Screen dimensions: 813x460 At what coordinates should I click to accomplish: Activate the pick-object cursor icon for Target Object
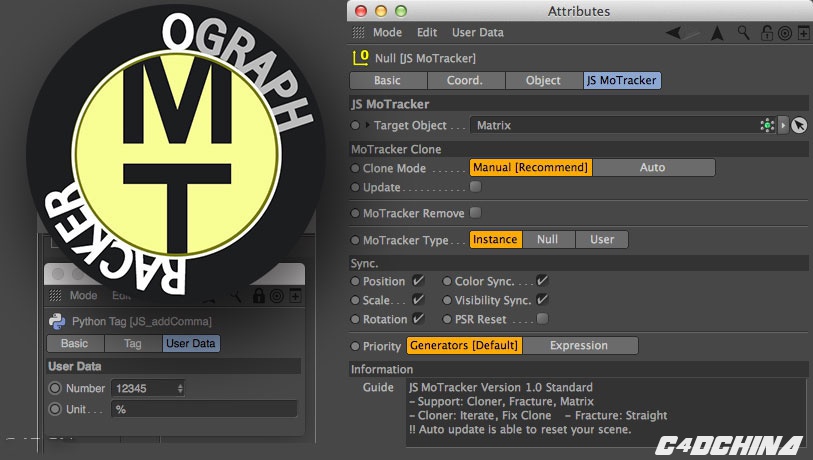point(799,125)
